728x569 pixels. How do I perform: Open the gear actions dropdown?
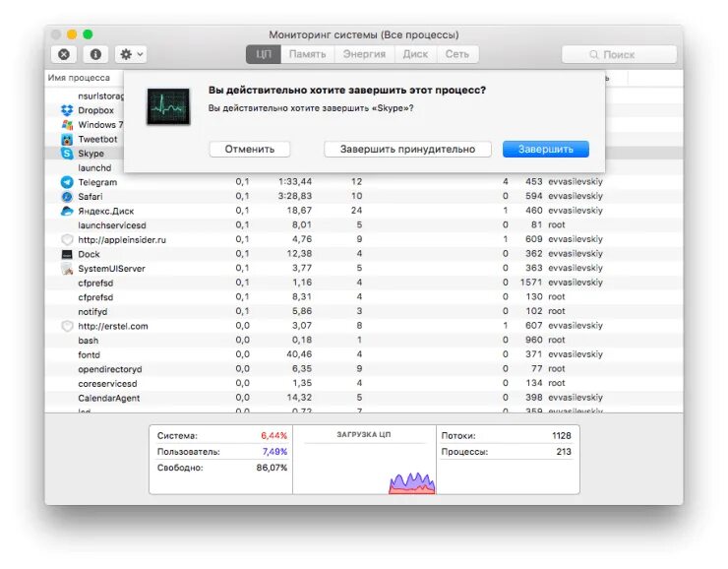click(x=131, y=54)
